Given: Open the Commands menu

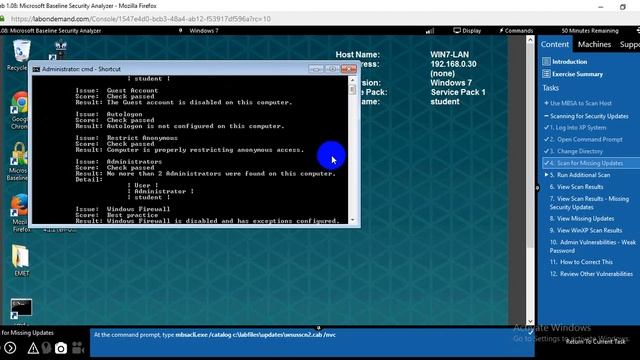Looking at the screenshot, I should pos(516,31).
